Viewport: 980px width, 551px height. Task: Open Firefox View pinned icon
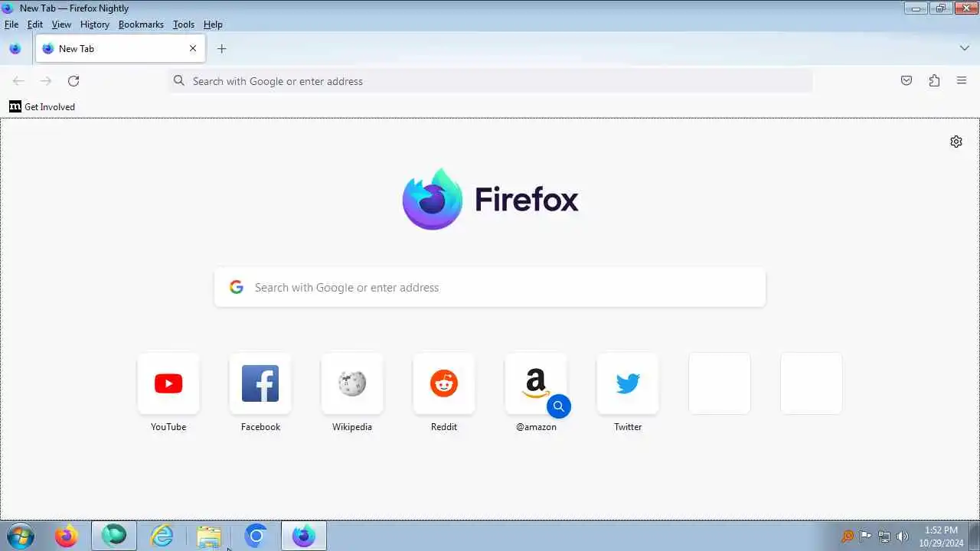tap(15, 49)
